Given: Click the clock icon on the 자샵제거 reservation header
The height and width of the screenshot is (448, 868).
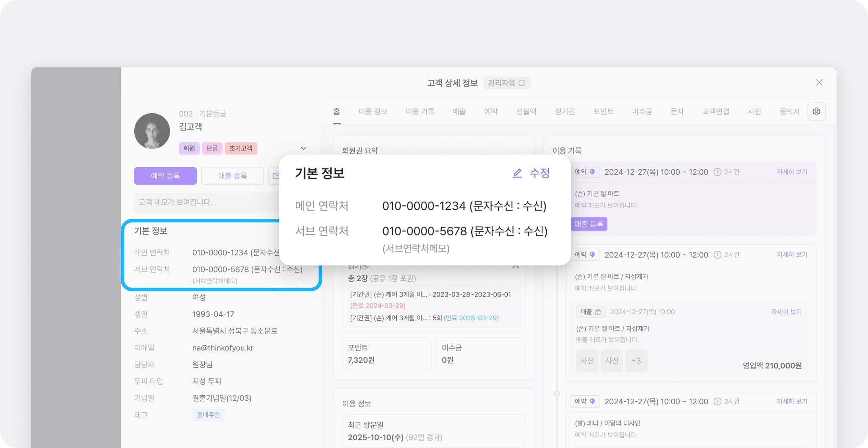Looking at the screenshot, I should 718,255.
